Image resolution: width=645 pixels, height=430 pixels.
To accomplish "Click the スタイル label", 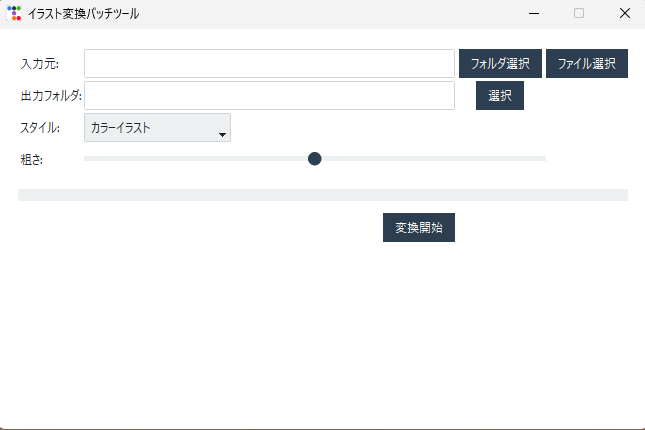I will pyautogui.click(x=40, y=128).
